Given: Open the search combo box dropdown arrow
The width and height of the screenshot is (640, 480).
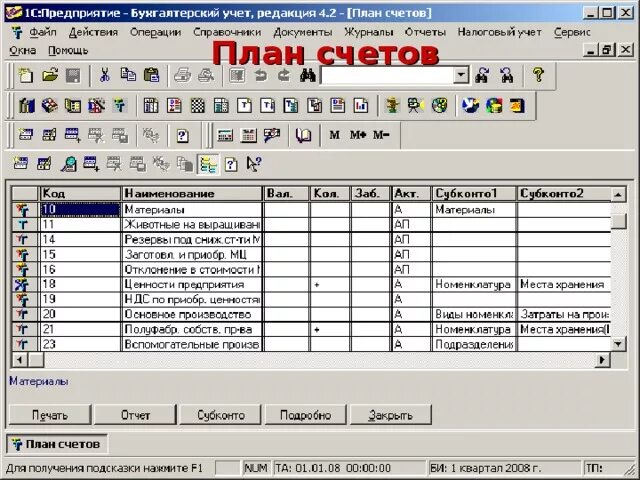Looking at the screenshot, I should [x=462, y=76].
